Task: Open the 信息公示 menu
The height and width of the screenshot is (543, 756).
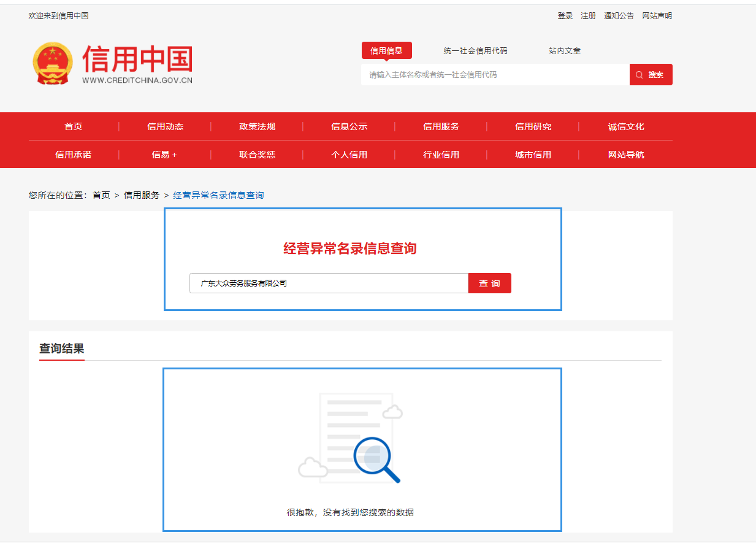Action: coord(349,126)
